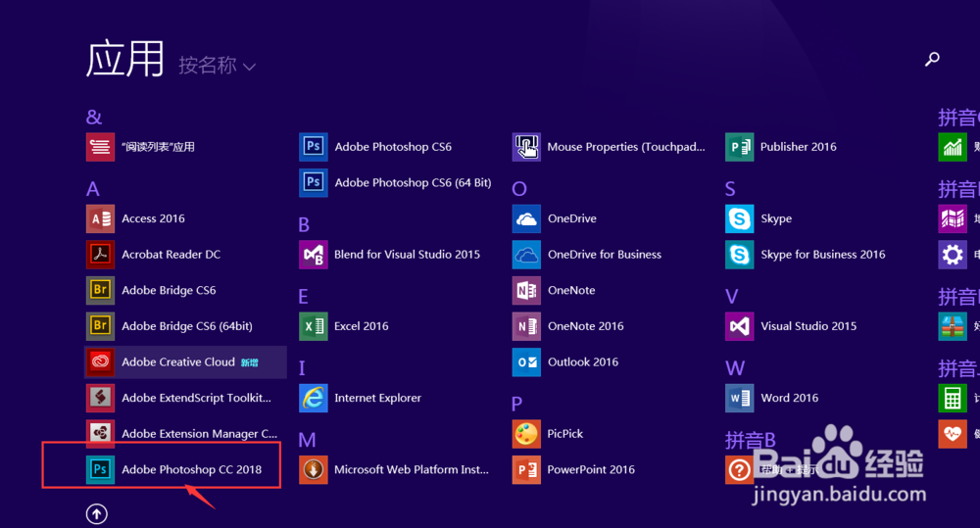Open the green calculator app icon
Screen dimensions: 980x528
(x=953, y=398)
